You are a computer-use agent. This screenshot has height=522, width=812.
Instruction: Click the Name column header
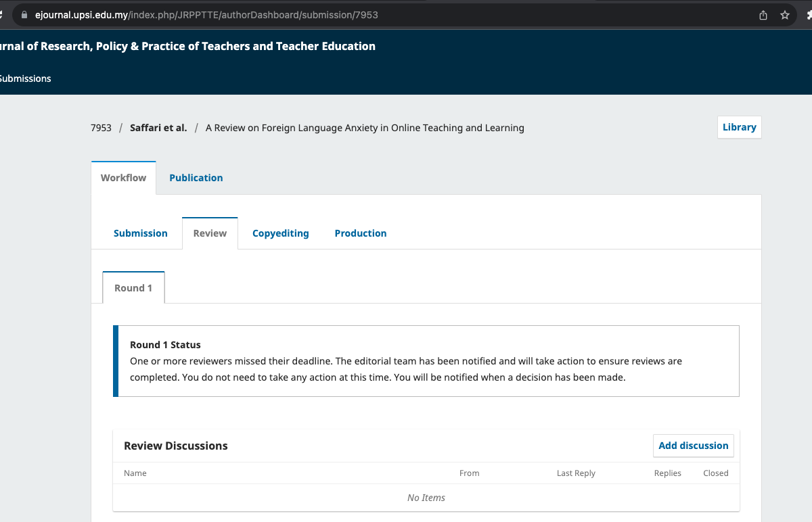[135, 473]
